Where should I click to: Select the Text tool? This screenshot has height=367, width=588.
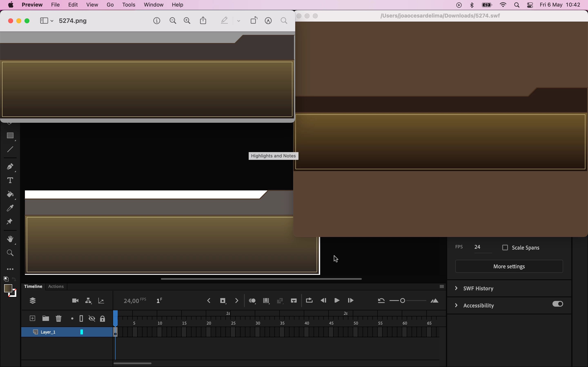point(10,180)
